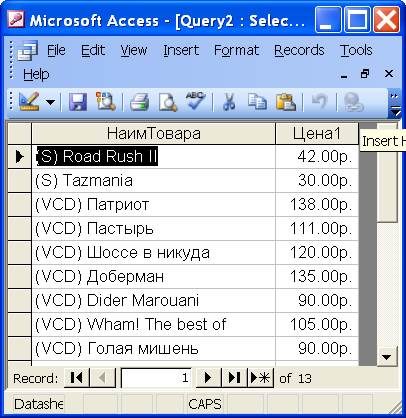The image size is (406, 418).
Task: Restore the inner query document window
Action: point(365,74)
